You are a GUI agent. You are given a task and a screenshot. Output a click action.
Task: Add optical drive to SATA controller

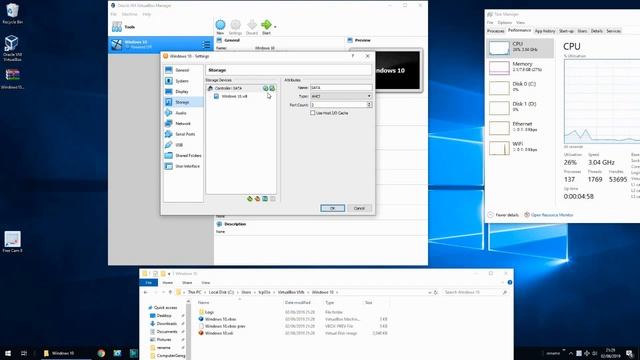[x=266, y=88]
